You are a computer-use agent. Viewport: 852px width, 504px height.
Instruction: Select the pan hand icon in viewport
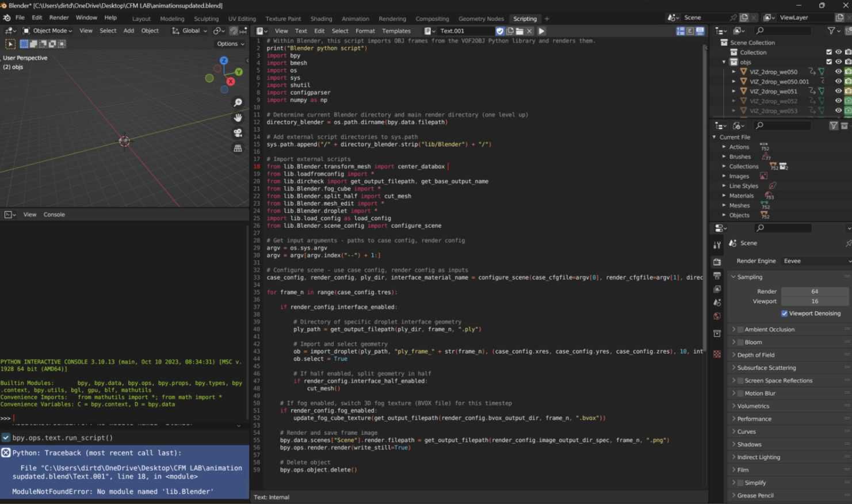click(238, 117)
